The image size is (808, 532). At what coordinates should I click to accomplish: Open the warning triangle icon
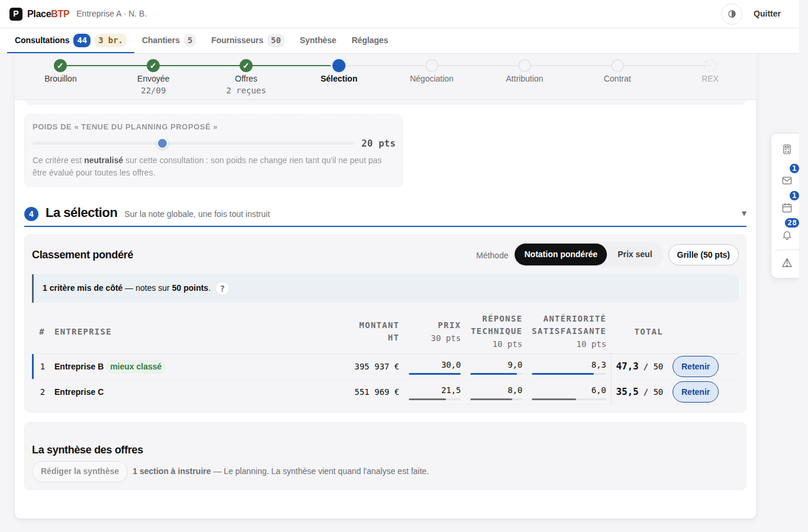coord(787,263)
